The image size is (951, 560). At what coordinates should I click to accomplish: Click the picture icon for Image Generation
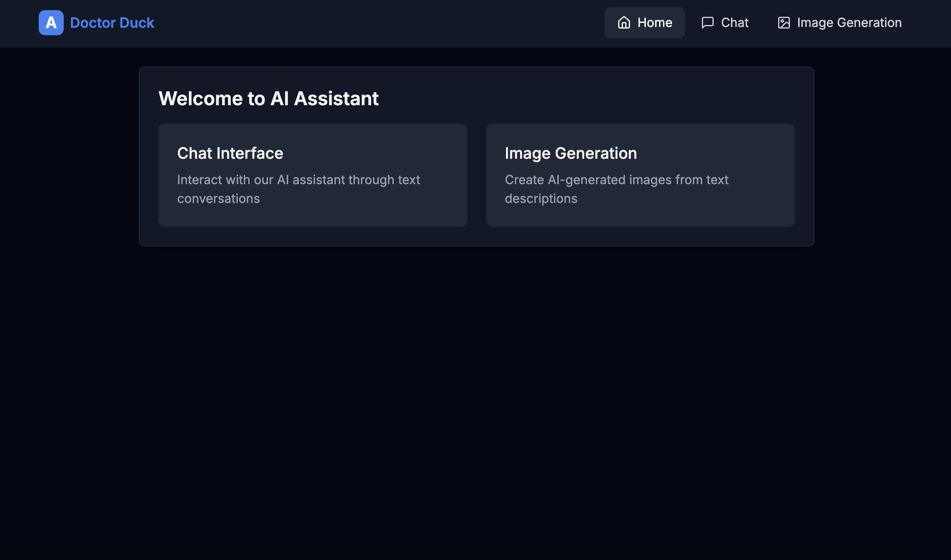pos(784,23)
